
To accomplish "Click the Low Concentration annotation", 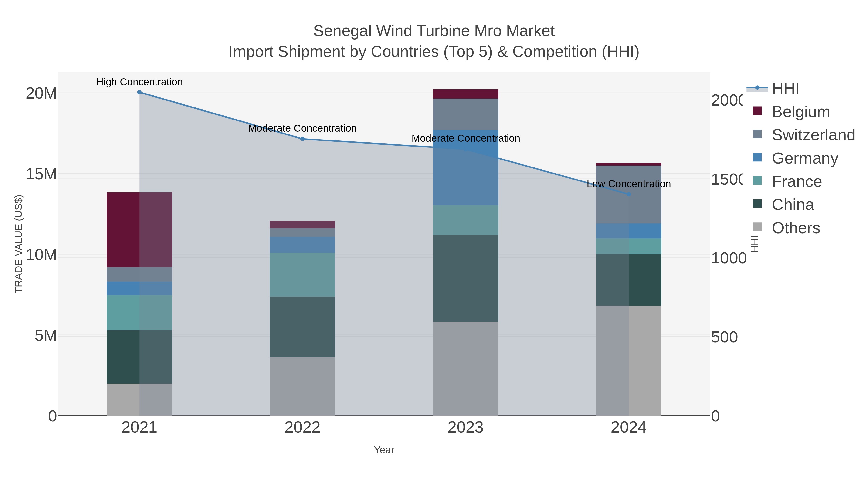I will click(x=629, y=184).
